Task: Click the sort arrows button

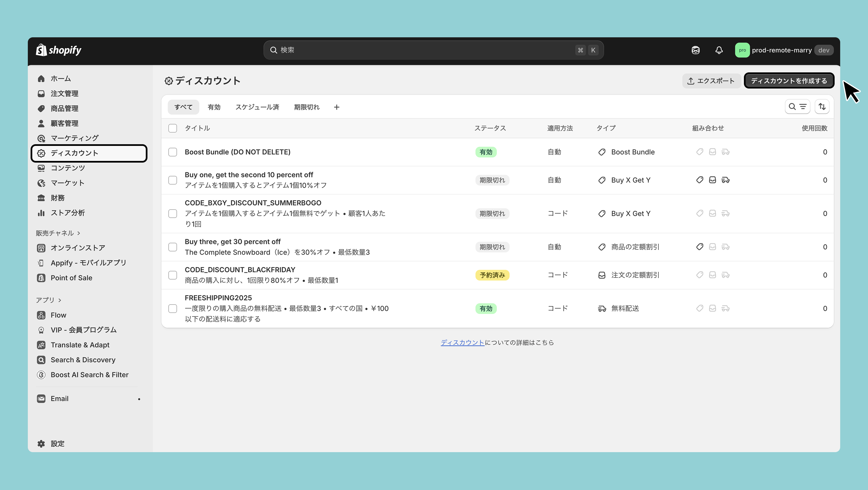Action: [x=822, y=107]
